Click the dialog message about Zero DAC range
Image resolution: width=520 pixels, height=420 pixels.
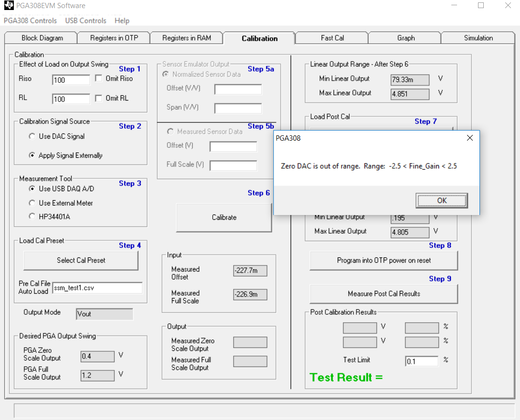[369, 166]
